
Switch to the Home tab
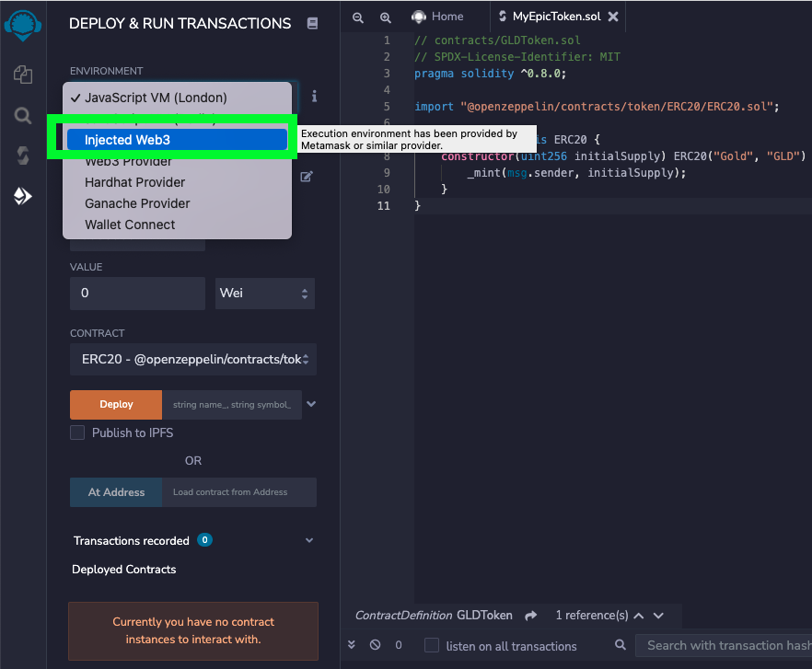(438, 17)
